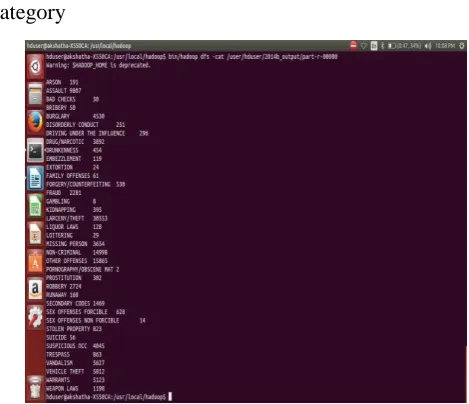This screenshot has height=404, width=469.
Task: Click the ARSON output row
Action: 62,82
